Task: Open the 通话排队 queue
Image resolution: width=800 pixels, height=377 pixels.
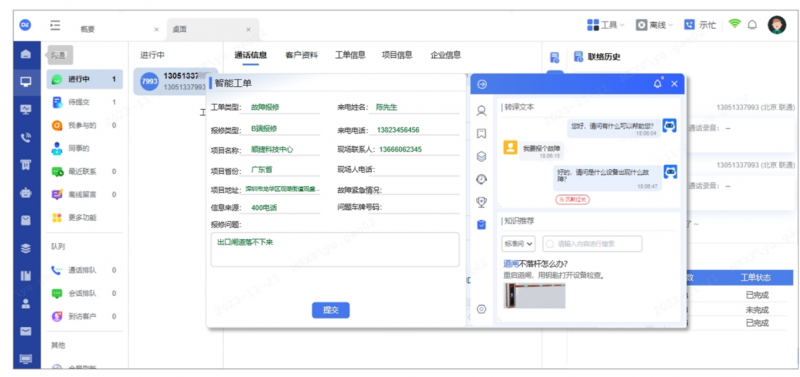Action: click(x=85, y=270)
